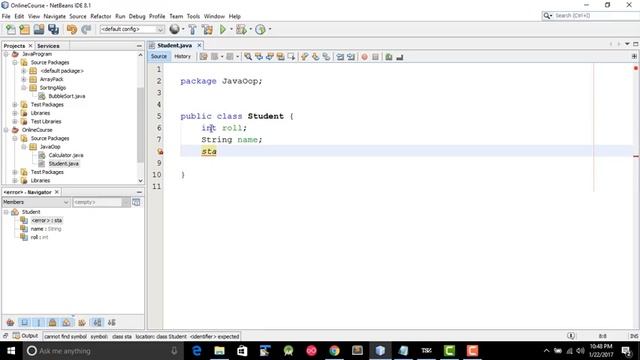Click the red error stripe mark beside line 8
Screen dimensions: 640x360
(636, 156)
